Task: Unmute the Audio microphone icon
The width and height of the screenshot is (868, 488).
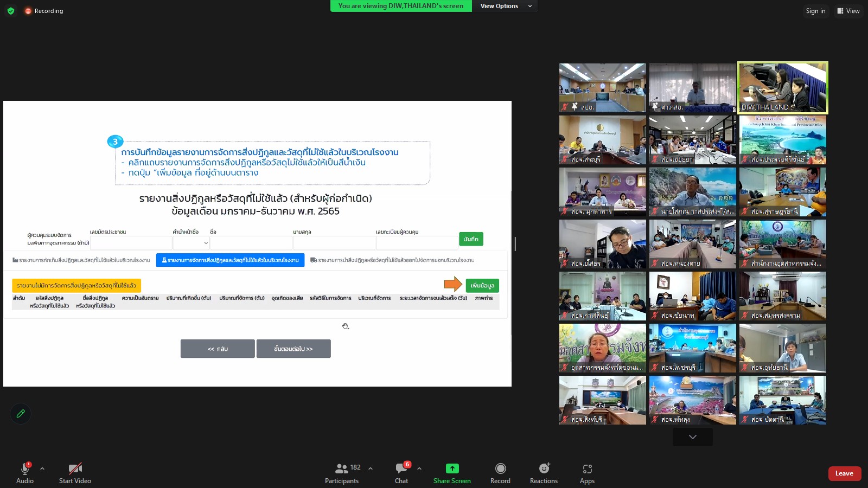Action: (25, 468)
